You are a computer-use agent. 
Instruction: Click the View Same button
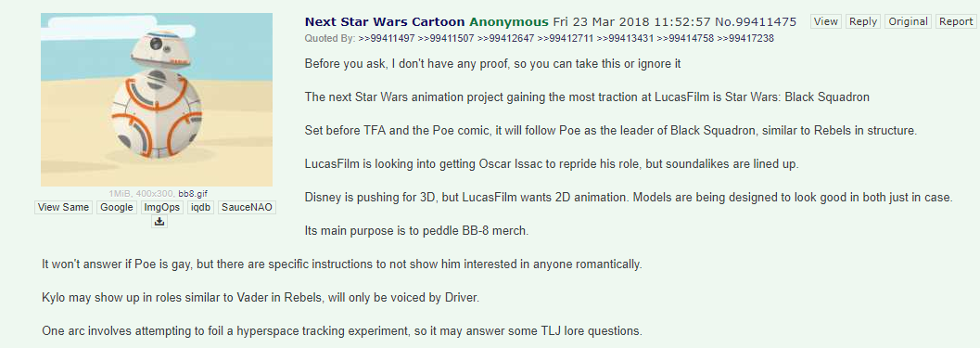(x=63, y=207)
